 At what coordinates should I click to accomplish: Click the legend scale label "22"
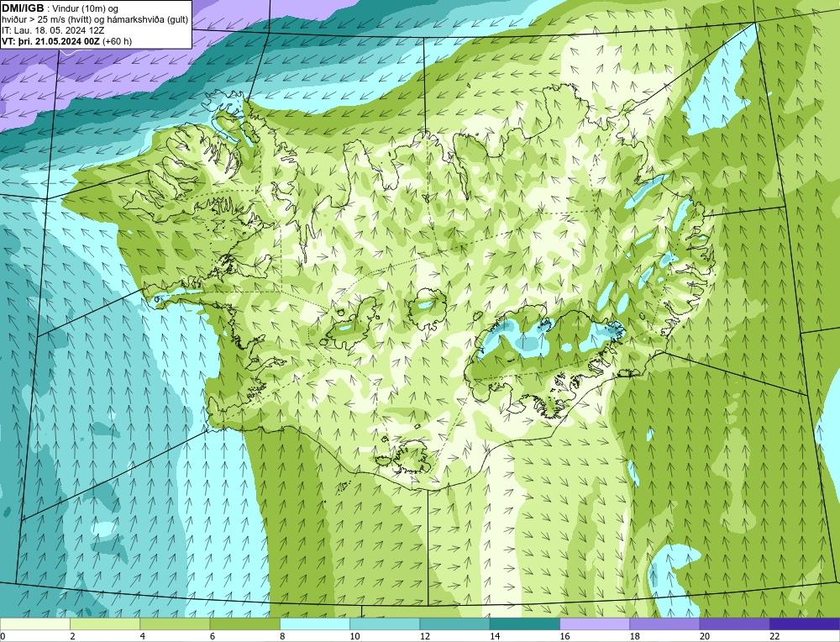[774, 636]
